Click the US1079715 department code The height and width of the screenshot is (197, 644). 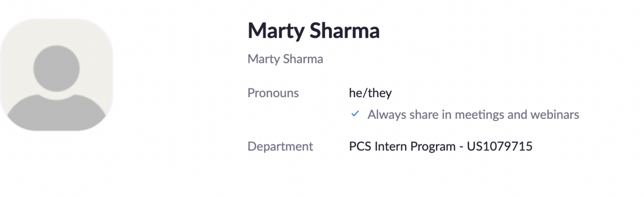(499, 146)
